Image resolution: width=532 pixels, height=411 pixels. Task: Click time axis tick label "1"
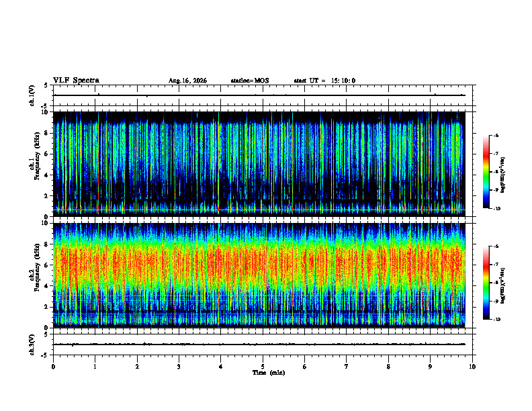click(x=95, y=367)
